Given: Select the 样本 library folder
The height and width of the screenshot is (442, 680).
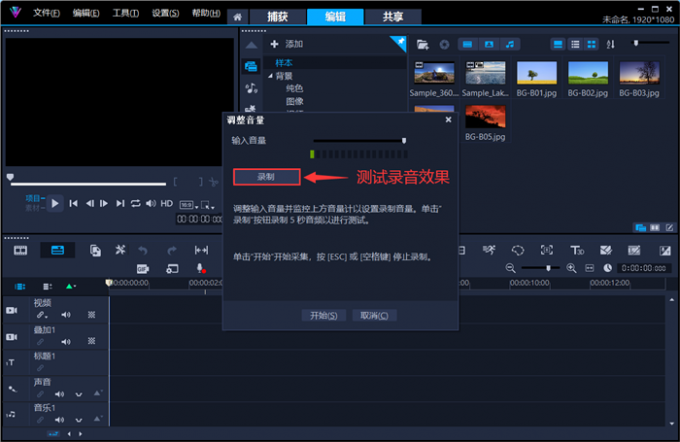Looking at the screenshot, I should tap(284, 63).
